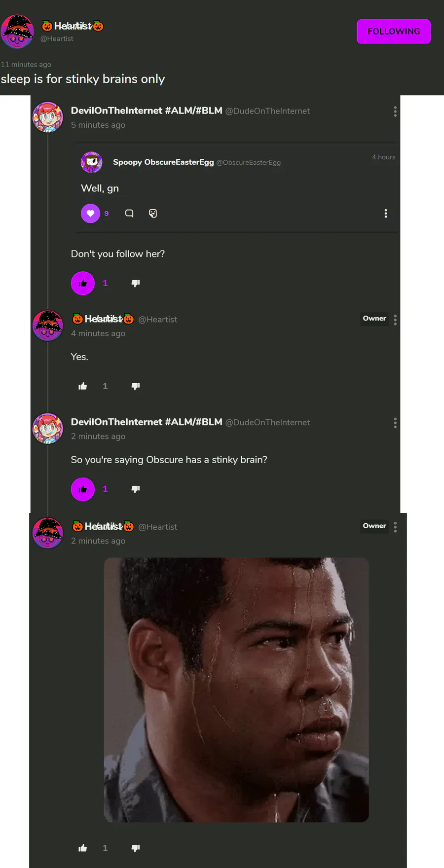Thumbs down the 'Don't you follow her?' comment

[136, 283]
